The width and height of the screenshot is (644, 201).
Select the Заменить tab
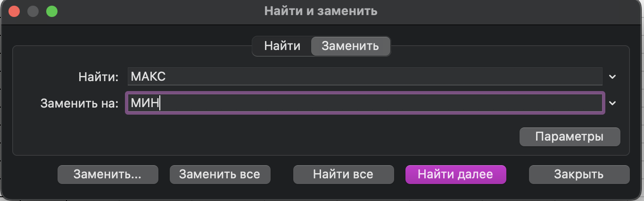(350, 46)
